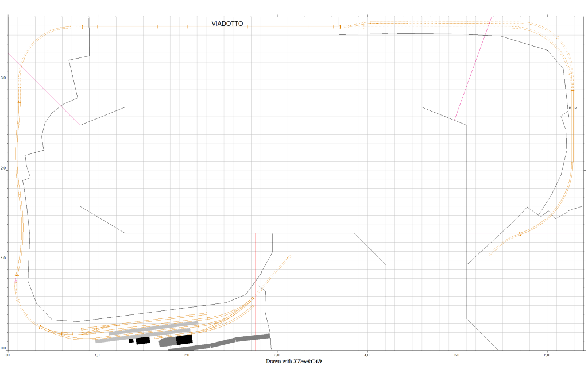This screenshot has height=365, width=588.
Task: Click the 'Drawn with XTrackCAD' caption
Action: tap(293, 361)
